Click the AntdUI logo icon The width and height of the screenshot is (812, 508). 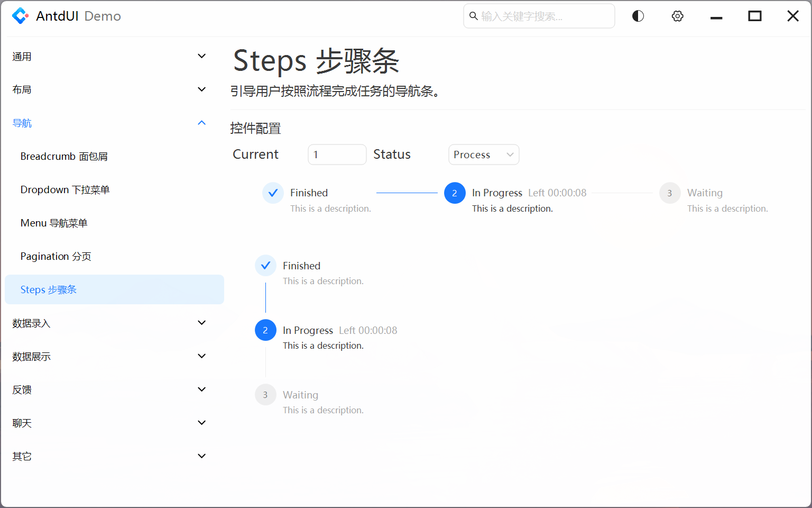20,16
